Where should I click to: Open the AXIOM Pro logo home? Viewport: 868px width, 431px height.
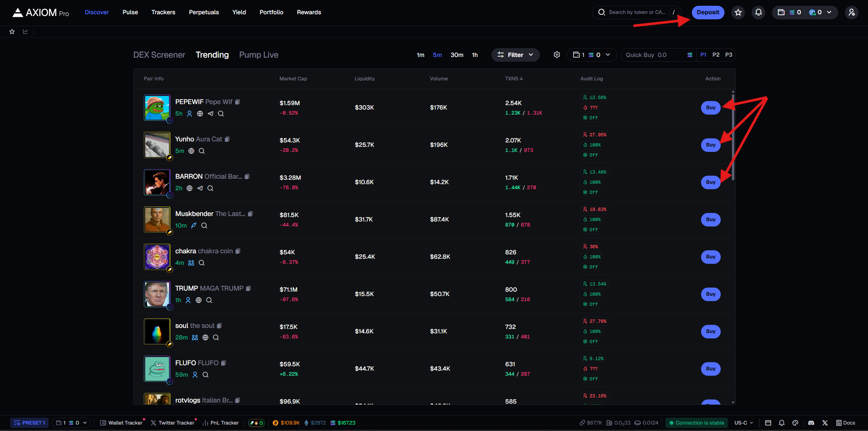pos(41,13)
